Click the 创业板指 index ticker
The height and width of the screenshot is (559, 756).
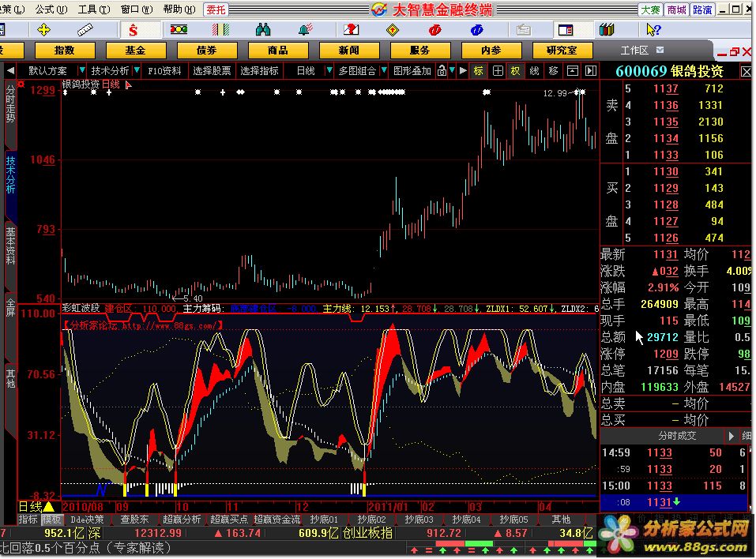pyautogui.click(x=367, y=534)
